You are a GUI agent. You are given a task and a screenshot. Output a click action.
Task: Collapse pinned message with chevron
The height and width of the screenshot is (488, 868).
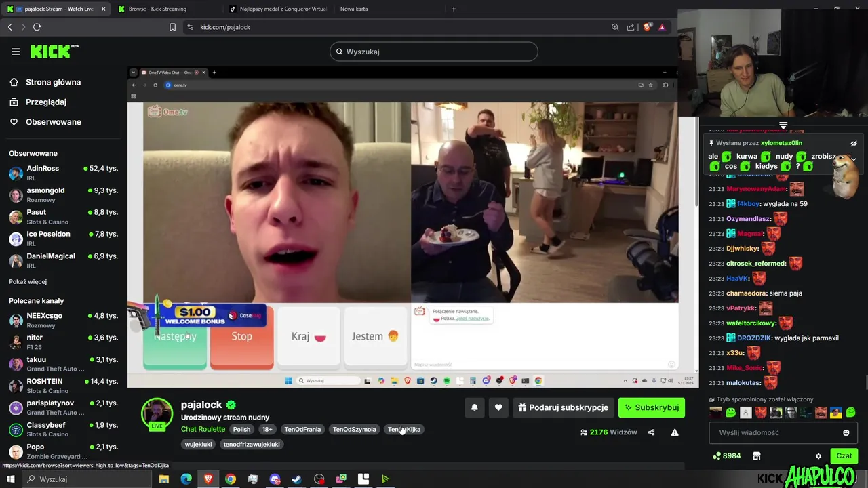point(854,159)
